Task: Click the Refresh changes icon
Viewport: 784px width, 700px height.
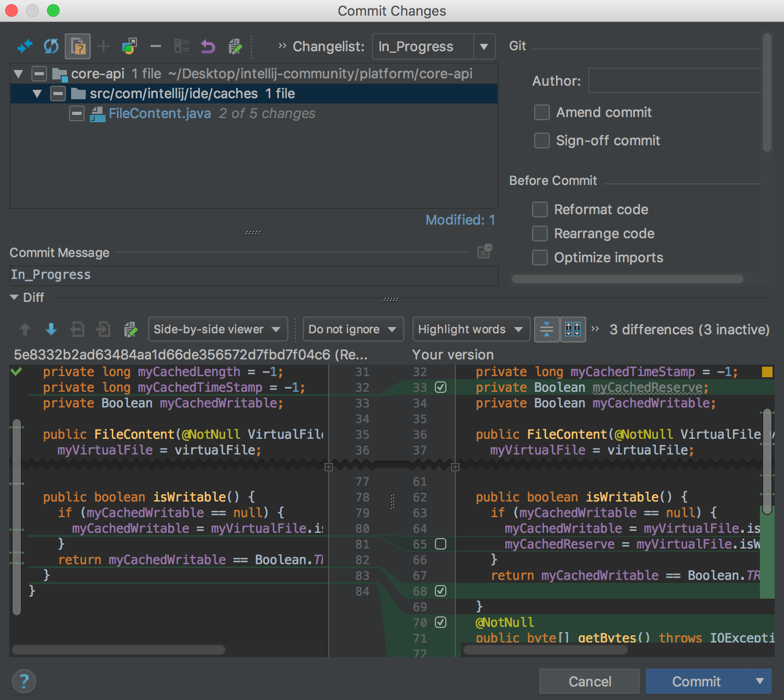Action: click(x=51, y=46)
